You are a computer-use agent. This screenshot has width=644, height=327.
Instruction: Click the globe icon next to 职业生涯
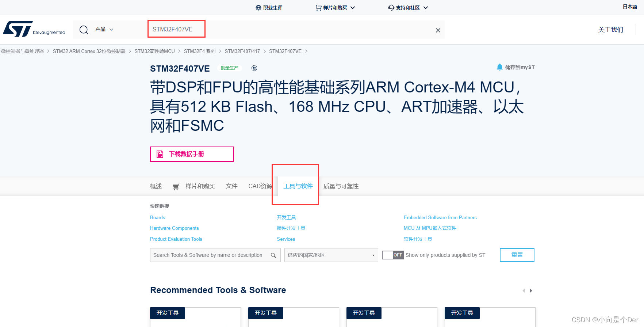[x=258, y=8]
